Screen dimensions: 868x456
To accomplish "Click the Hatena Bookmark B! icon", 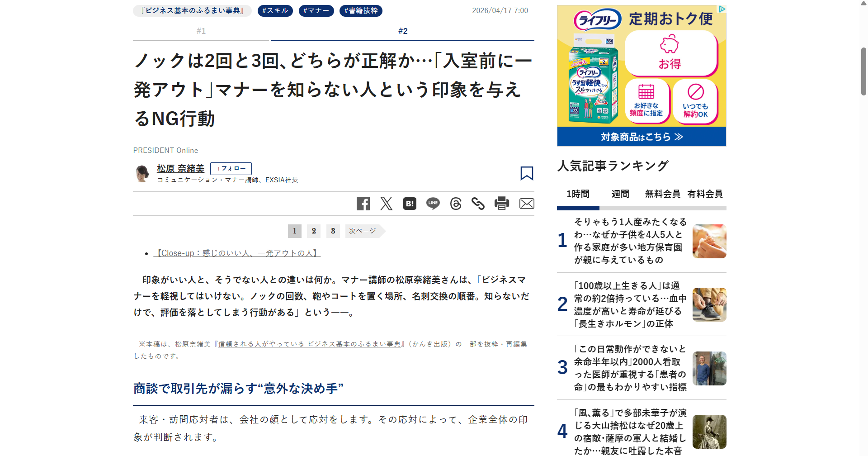I will point(410,204).
